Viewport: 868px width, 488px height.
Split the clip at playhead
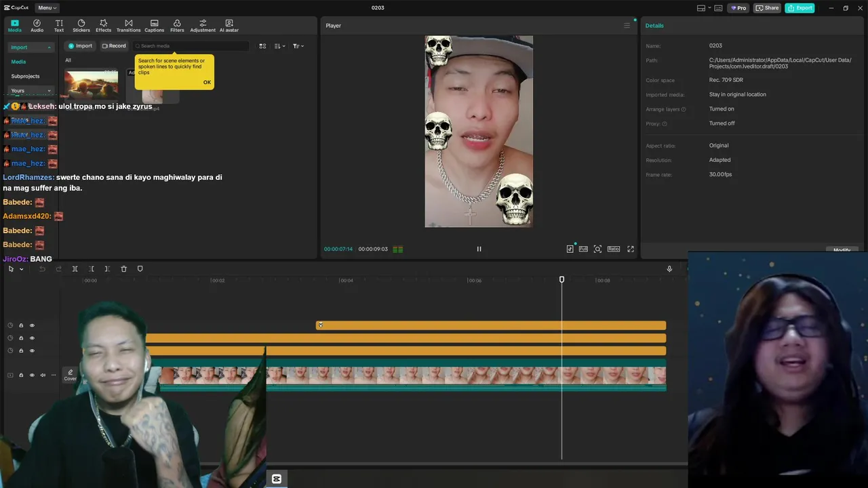(75, 269)
